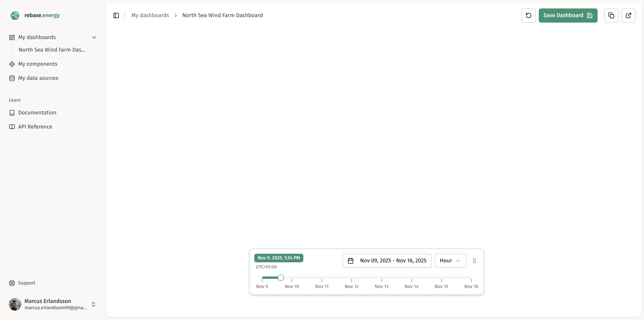
Task: Click the reset/revert dashboard icon
Action: click(528, 15)
